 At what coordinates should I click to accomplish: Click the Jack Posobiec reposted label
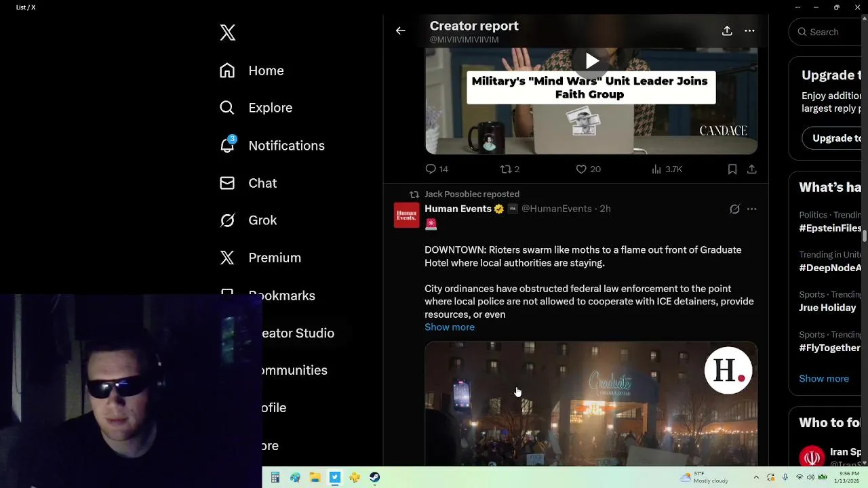point(472,194)
